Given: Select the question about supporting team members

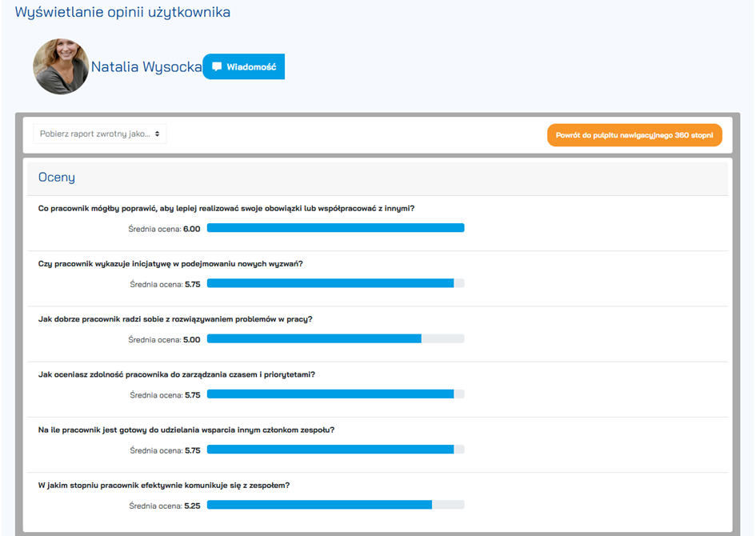Looking at the screenshot, I should click(186, 430).
